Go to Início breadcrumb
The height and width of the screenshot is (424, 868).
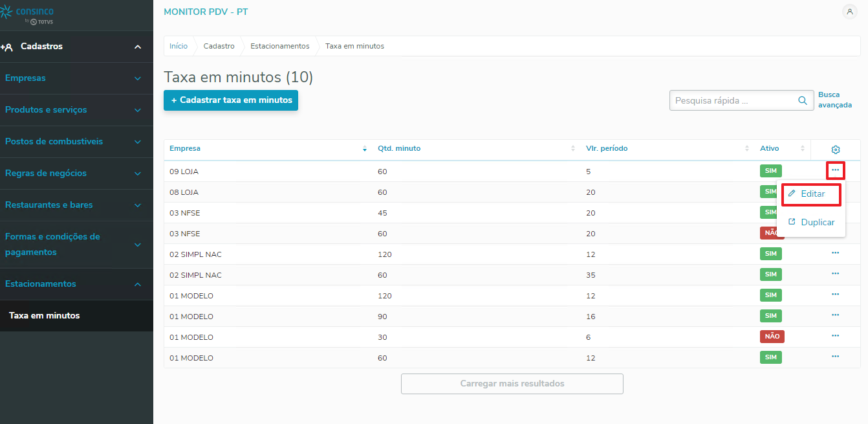click(x=179, y=46)
